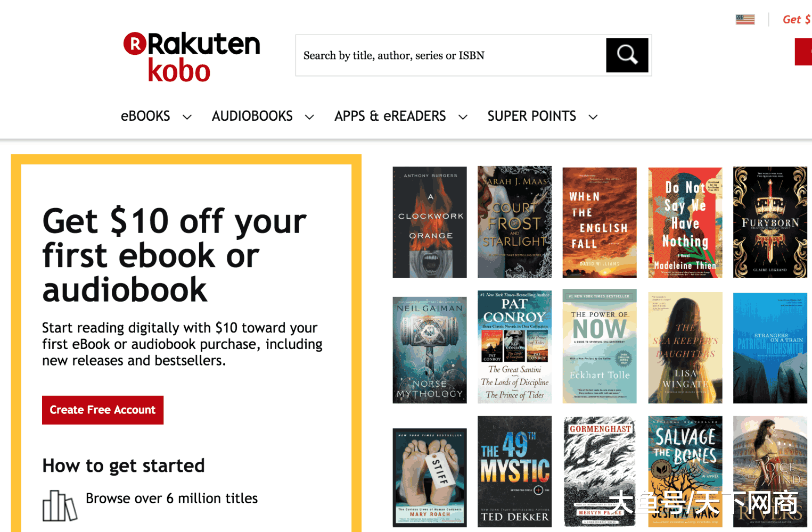Open the eBOOKS menu item

coord(145,116)
